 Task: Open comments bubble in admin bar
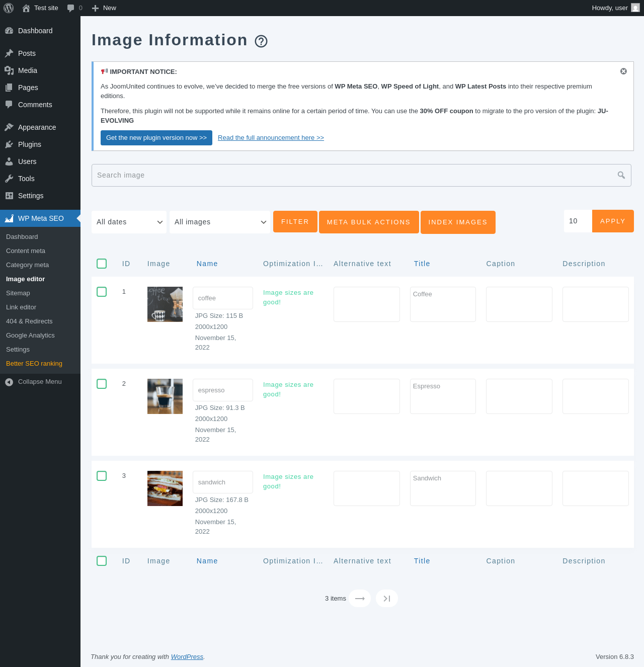[74, 8]
